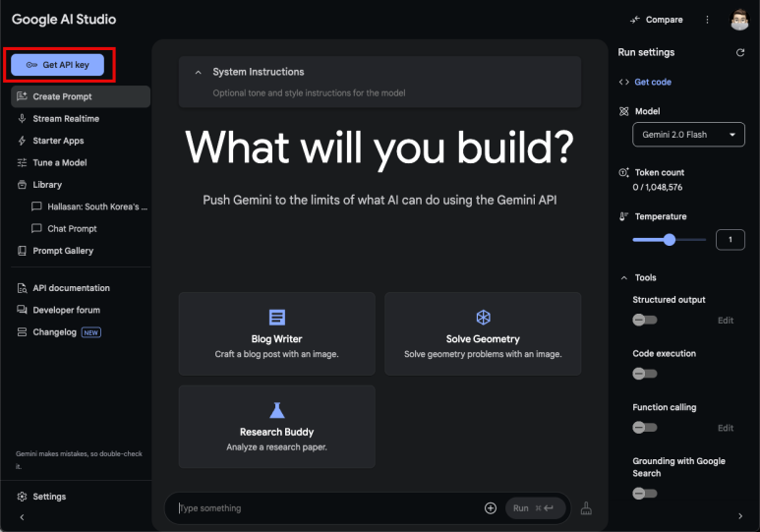Open the three-dot more options menu
Viewport: 760px width, 532px height.
click(x=707, y=20)
